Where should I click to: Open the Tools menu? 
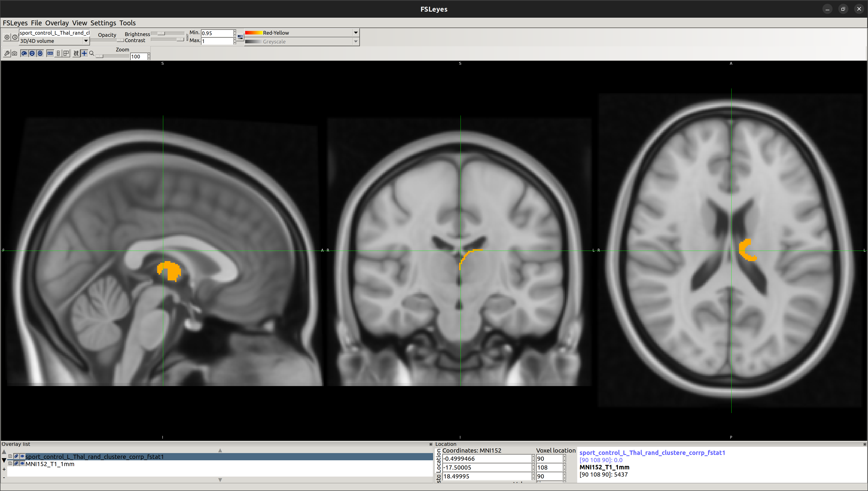point(127,23)
